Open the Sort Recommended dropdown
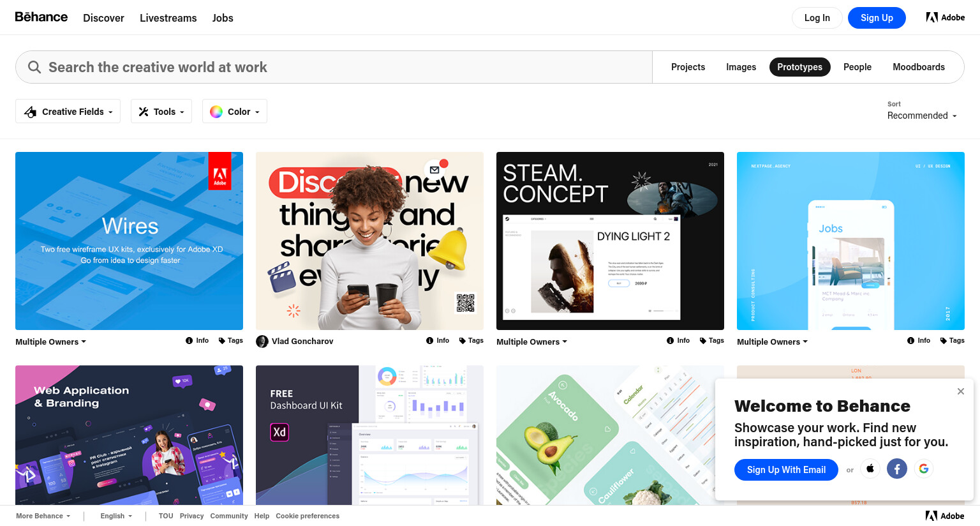 [922, 116]
